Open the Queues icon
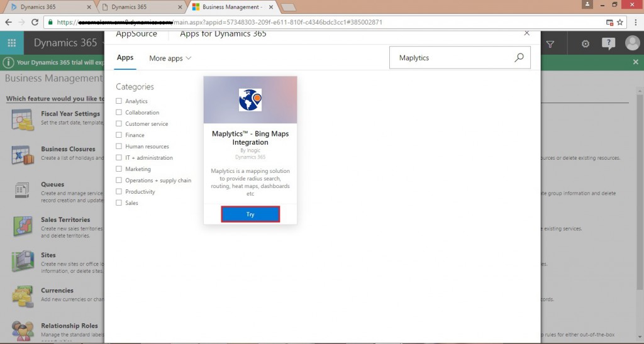Viewport: 644px width, 344px height. 22,190
